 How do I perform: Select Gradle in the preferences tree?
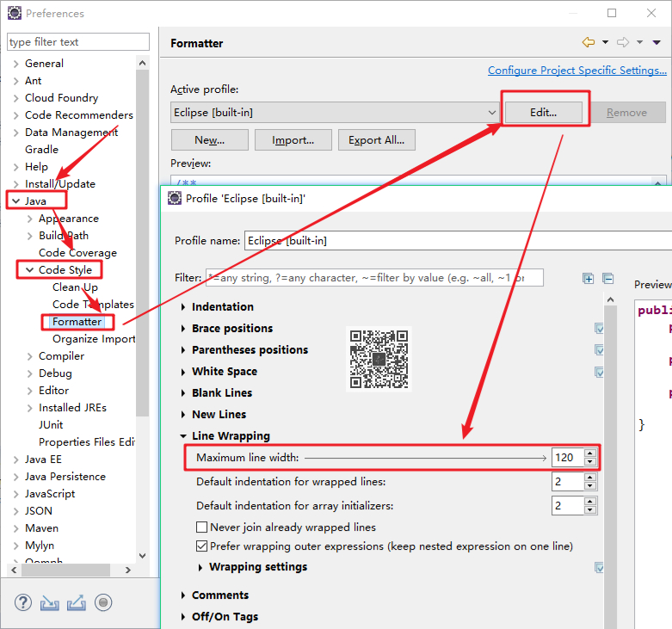pos(41,150)
